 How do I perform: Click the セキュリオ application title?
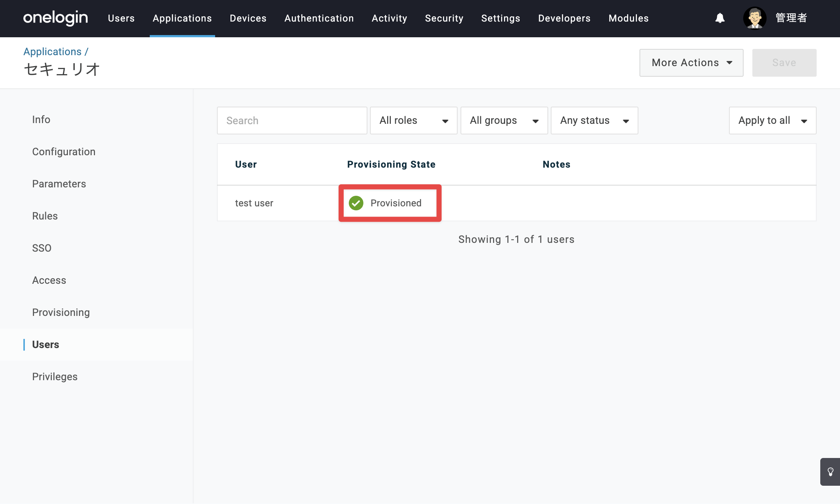[62, 69]
